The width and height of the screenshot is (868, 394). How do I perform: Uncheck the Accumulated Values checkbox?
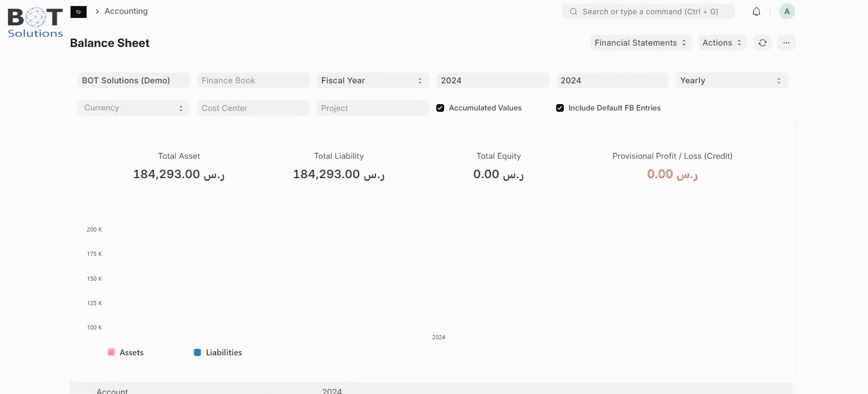click(440, 108)
